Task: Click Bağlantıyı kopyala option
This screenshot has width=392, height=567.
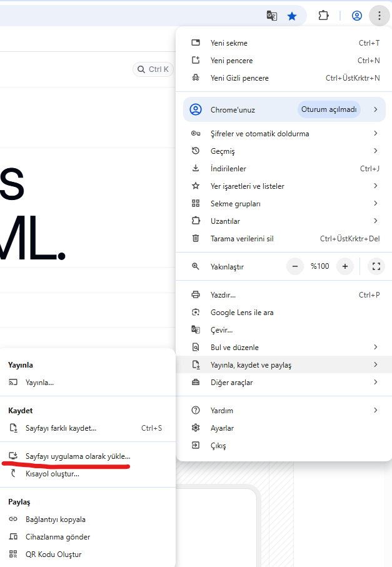Action: 88,519
